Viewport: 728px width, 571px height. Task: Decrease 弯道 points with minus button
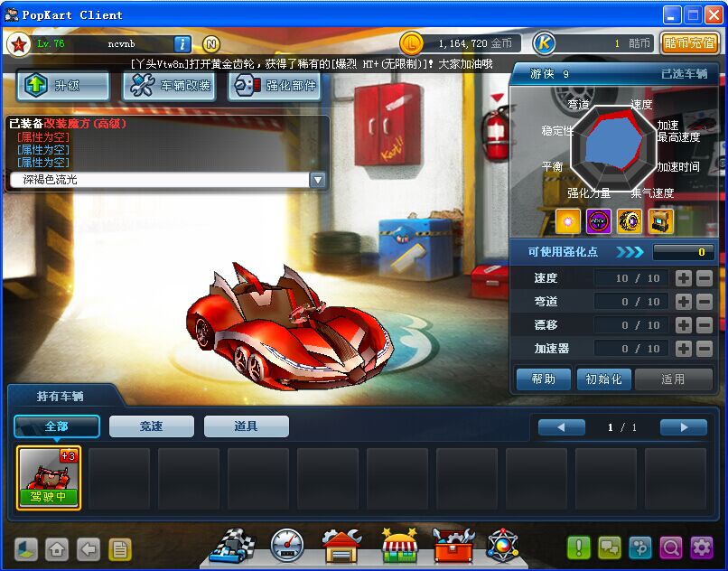(x=705, y=302)
